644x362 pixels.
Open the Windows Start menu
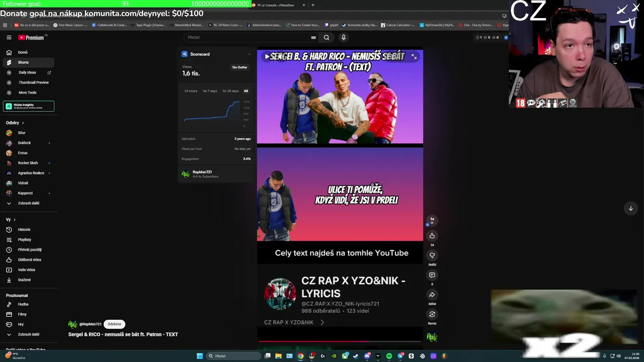(200, 356)
